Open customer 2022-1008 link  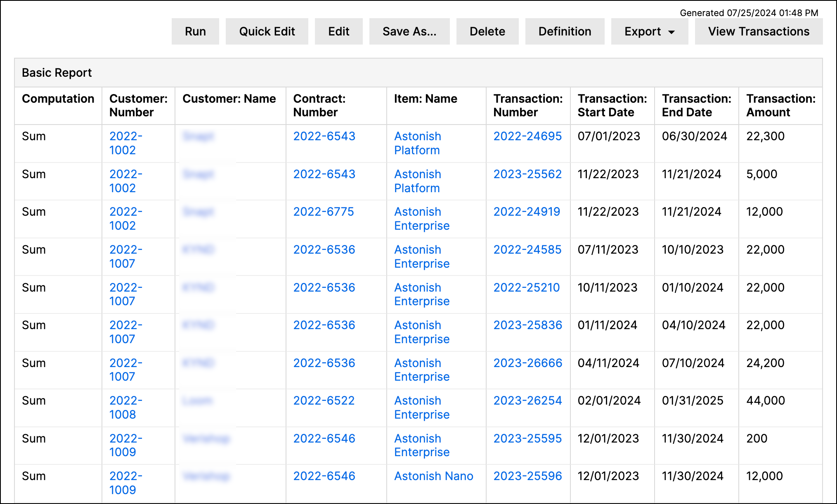point(126,407)
